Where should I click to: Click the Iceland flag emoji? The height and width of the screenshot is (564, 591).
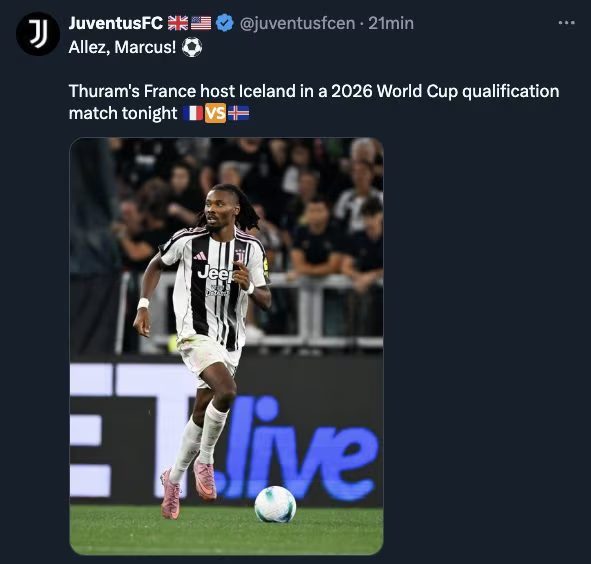point(239,113)
